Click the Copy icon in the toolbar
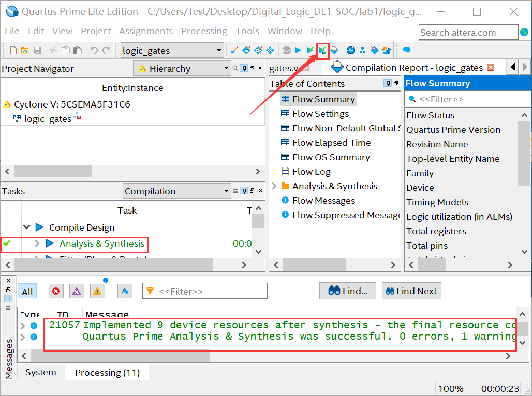532x396 pixels. tap(66, 51)
